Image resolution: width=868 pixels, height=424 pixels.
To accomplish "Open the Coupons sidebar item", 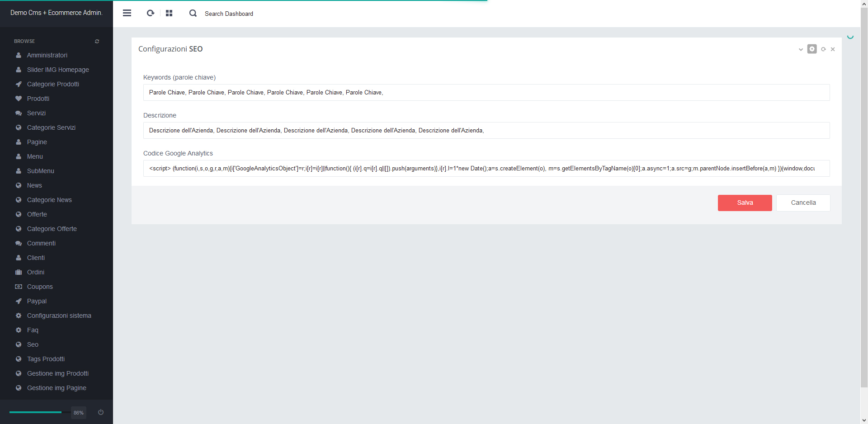I will click(40, 287).
